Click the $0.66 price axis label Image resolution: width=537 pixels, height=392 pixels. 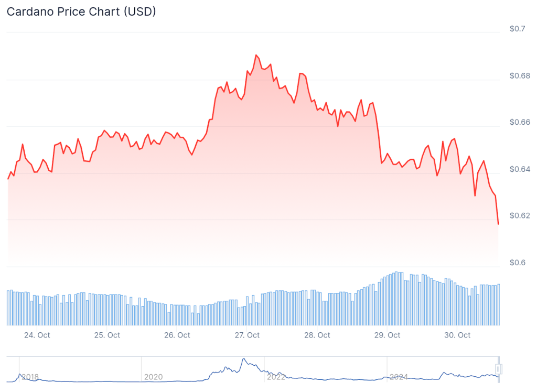pyautogui.click(x=520, y=122)
